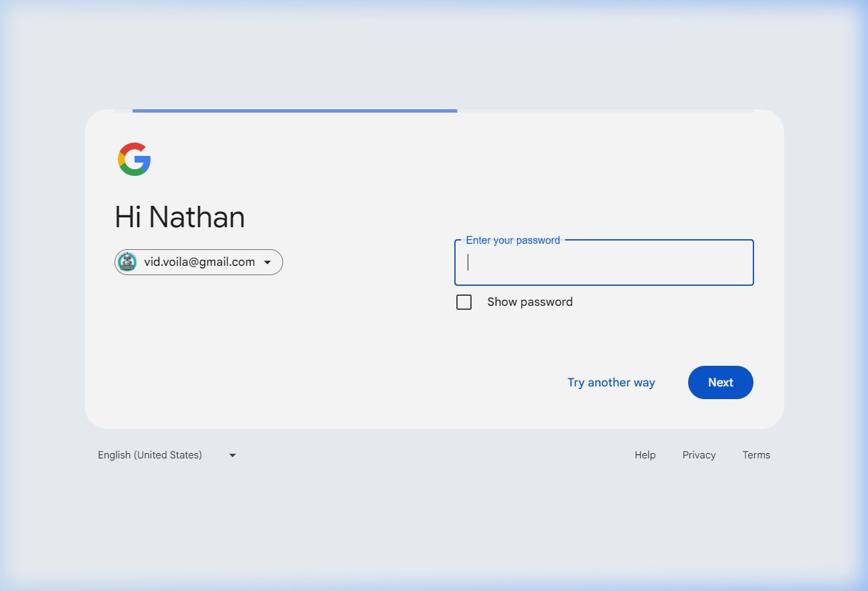Open the Help link

tap(645, 455)
